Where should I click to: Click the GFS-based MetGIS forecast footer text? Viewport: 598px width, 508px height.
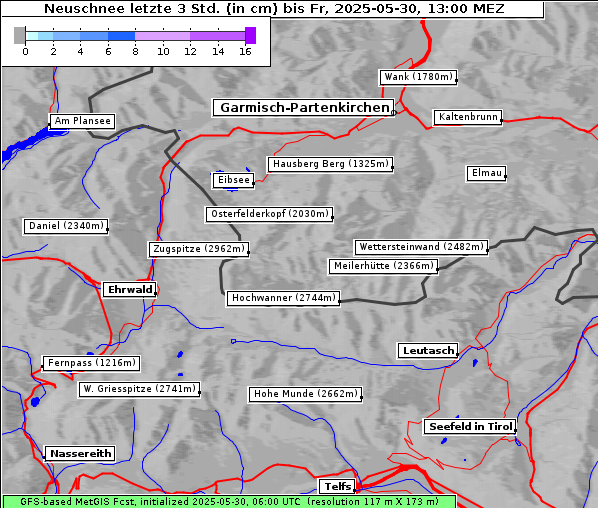[230, 502]
